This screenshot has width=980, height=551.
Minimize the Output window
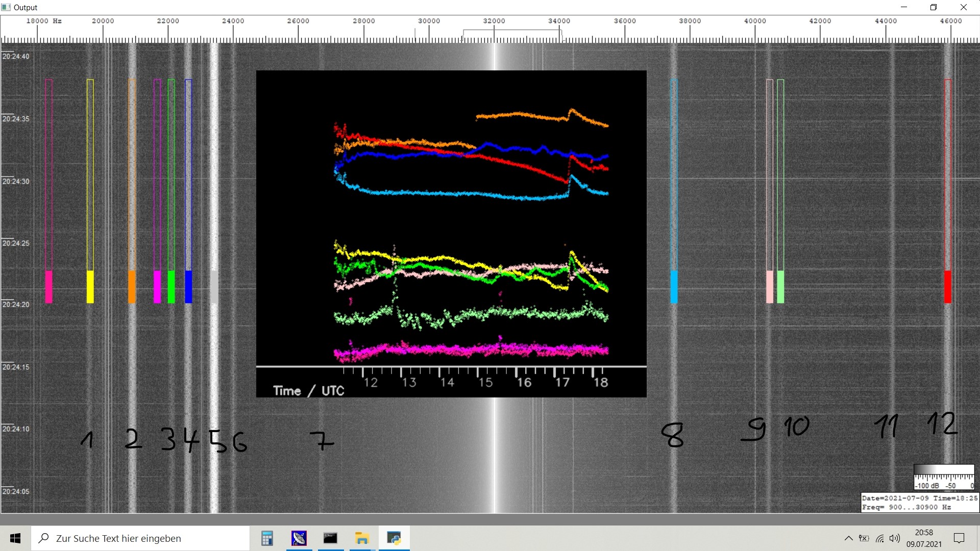coord(904,7)
